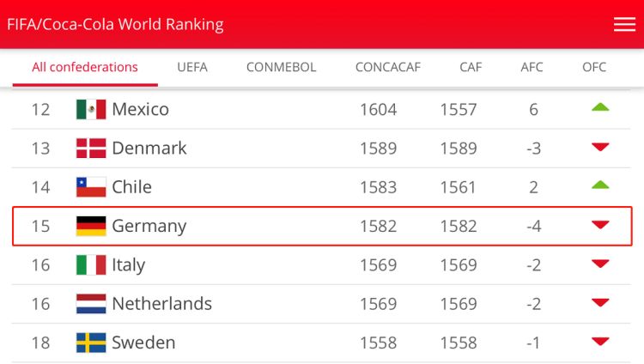Open the CAF tab
This screenshot has width=644, height=364.
tap(471, 67)
